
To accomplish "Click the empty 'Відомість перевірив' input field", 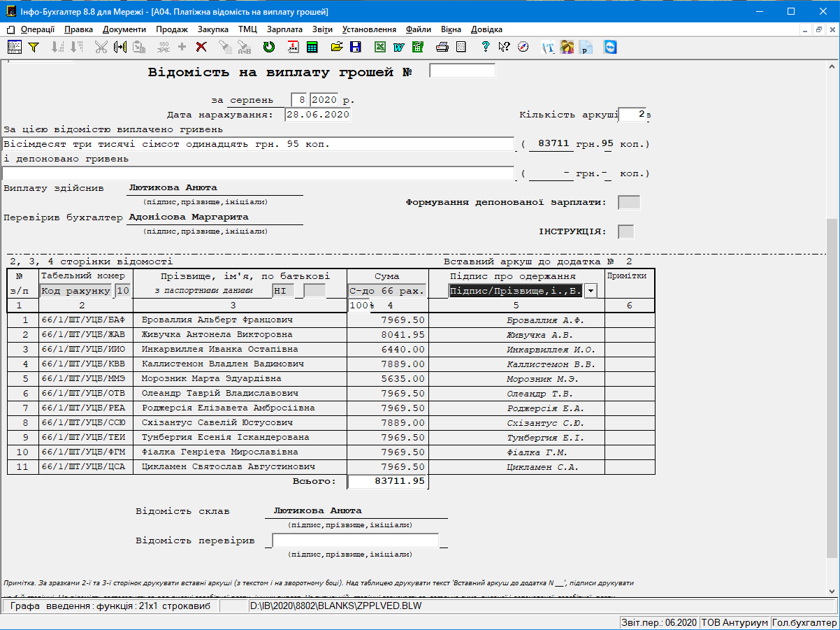I will [355, 540].
